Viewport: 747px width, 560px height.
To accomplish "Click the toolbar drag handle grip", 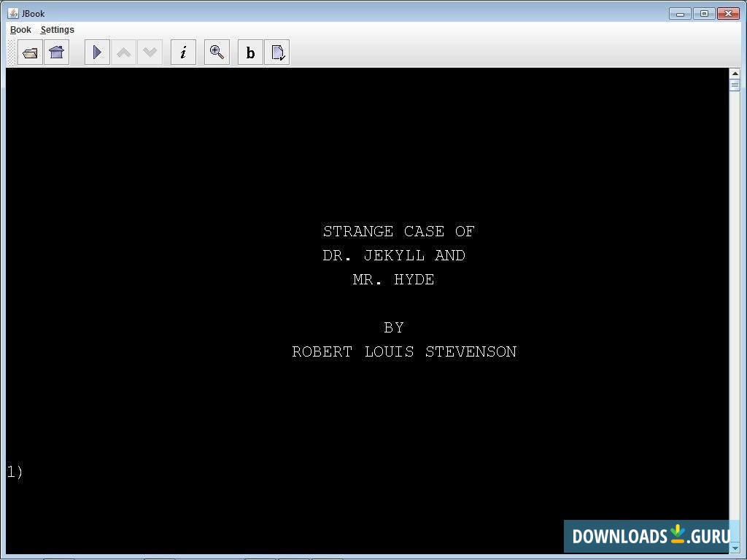I will coord(12,52).
